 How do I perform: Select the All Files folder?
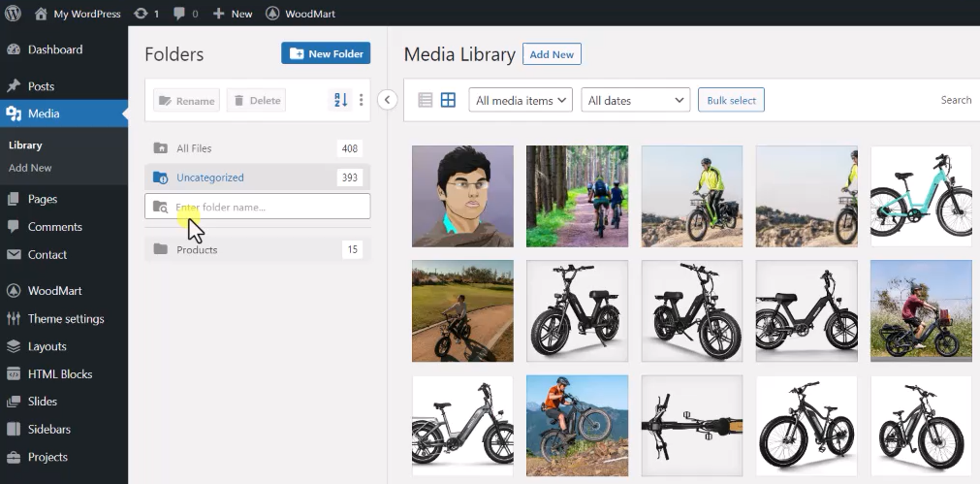pos(194,148)
